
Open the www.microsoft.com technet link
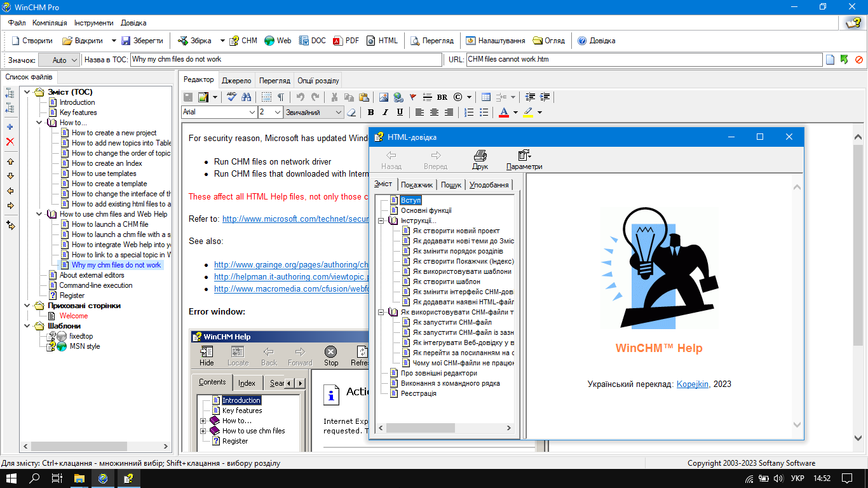coord(295,219)
